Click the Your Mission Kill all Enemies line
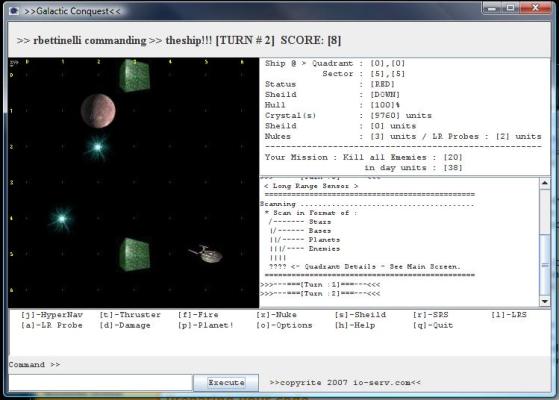This screenshot has width=559, height=400. click(364, 157)
